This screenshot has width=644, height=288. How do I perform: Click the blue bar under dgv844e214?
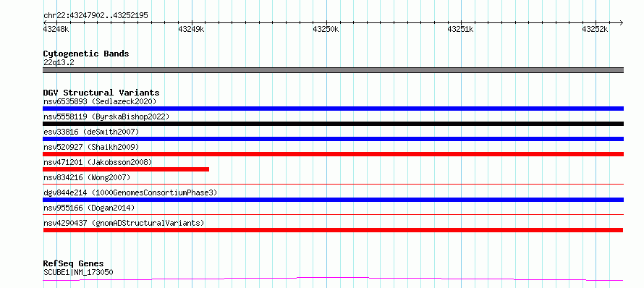point(333,200)
